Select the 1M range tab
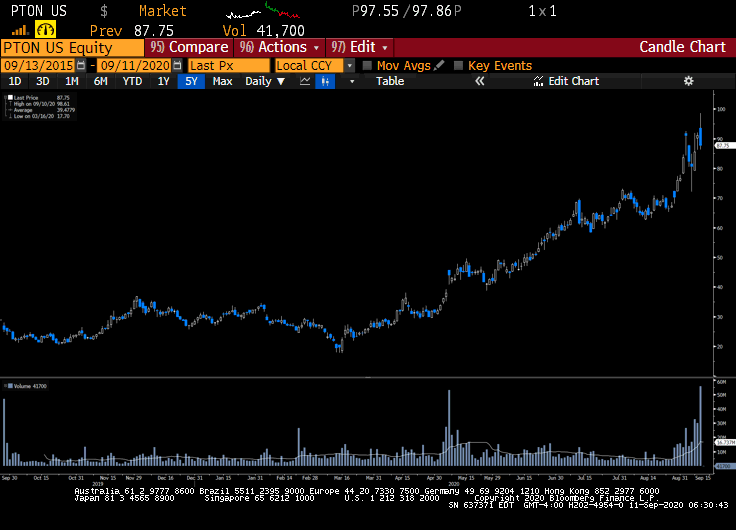The height and width of the screenshot is (530, 736). tap(71, 81)
